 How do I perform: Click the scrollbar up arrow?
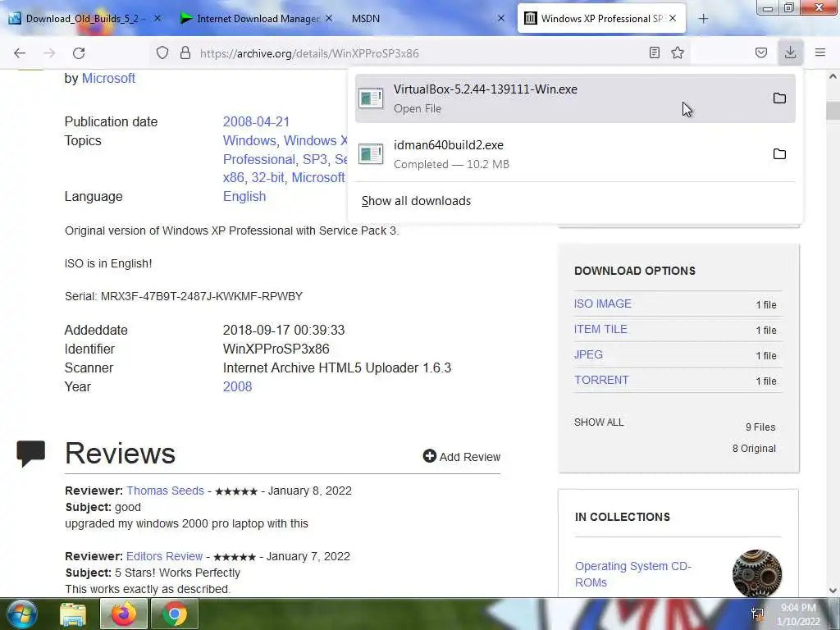833,76
